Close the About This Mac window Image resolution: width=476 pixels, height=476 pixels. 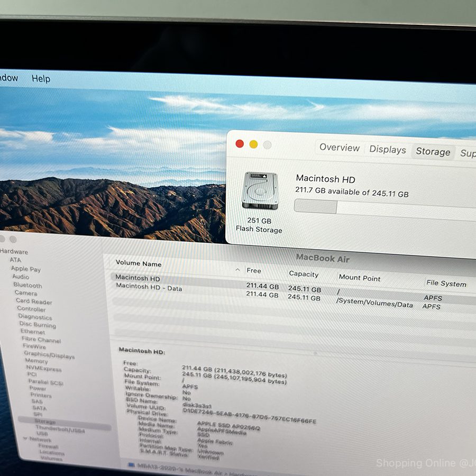tap(240, 143)
